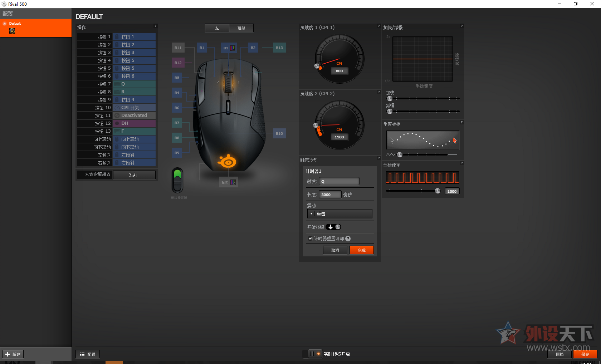Click the orange 完成 button in 触觉冷却 panel
This screenshot has width=601, height=364.
pos(361,250)
